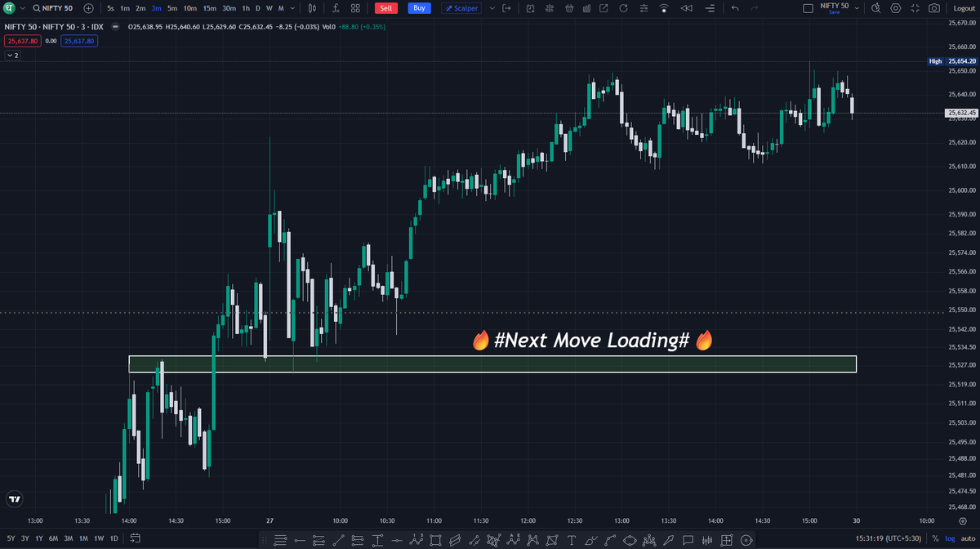
Task: Open the basket icon in top toolbar
Action: click(x=569, y=8)
